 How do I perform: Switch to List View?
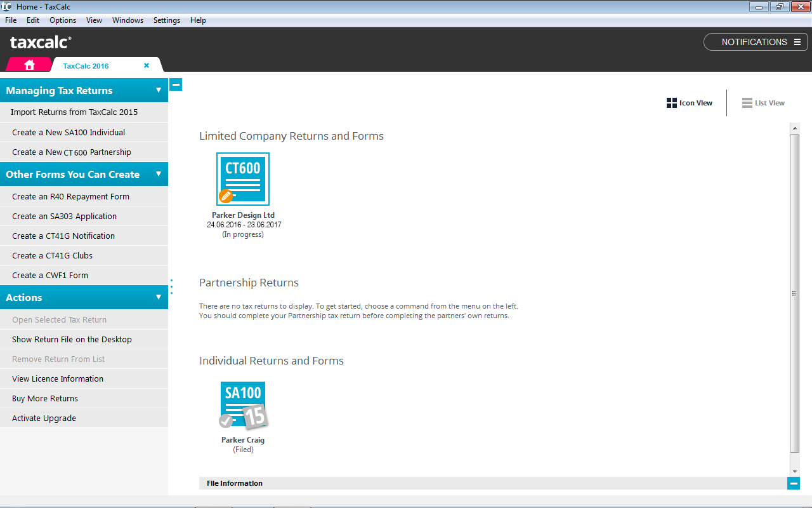(763, 103)
